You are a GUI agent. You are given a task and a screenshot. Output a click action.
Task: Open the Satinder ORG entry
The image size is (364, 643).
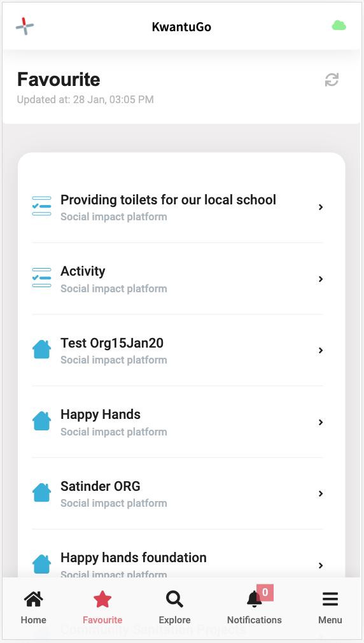pos(178,493)
